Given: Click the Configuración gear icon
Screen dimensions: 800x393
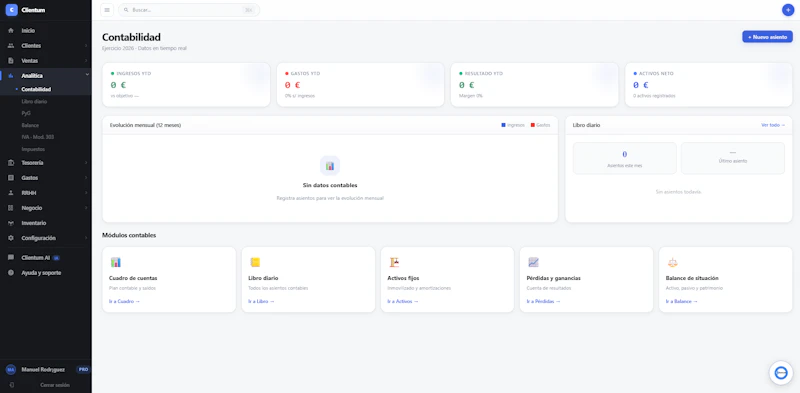Looking at the screenshot, I should pos(11,238).
